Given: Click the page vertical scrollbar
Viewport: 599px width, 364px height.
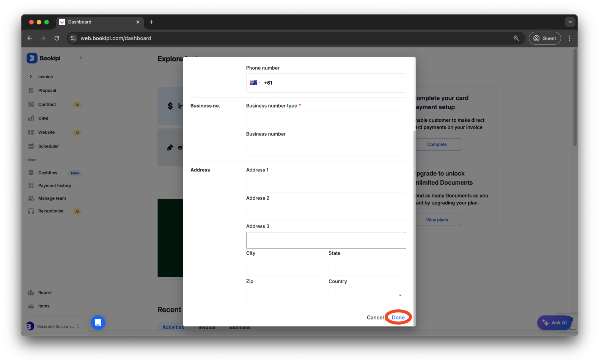Looking at the screenshot, I should [x=575, y=98].
